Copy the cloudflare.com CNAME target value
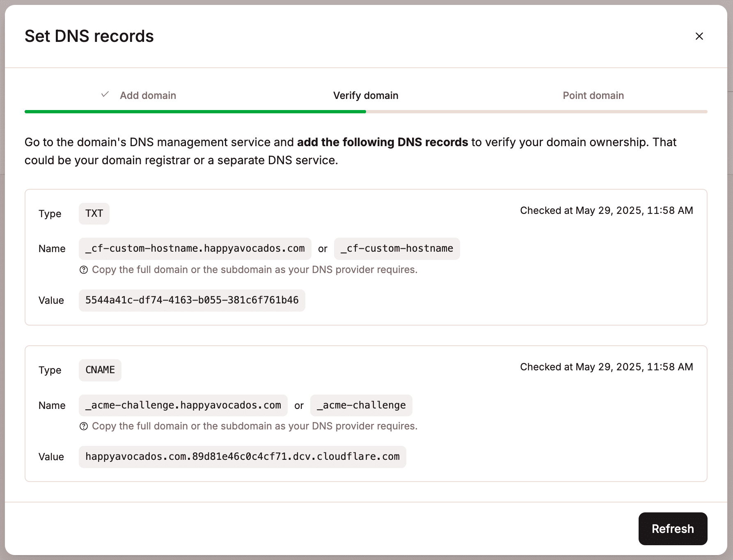Image resolution: width=733 pixels, height=560 pixels. click(242, 457)
